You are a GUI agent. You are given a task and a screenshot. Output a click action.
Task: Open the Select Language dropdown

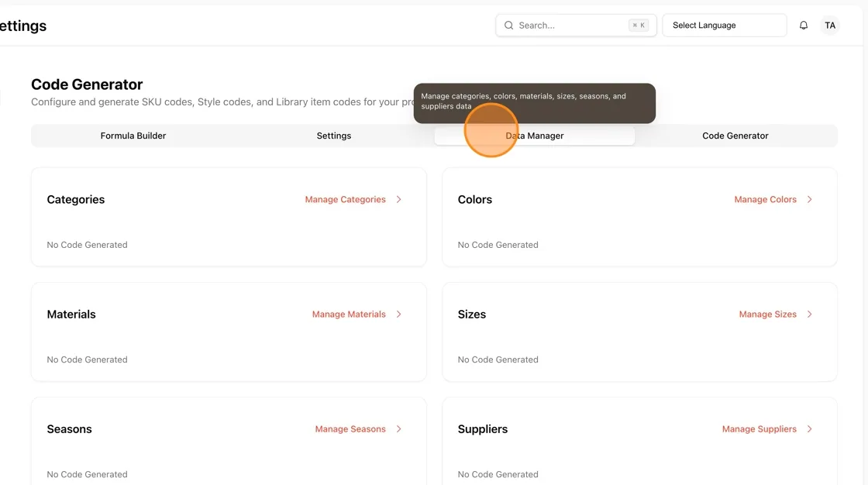[724, 26]
